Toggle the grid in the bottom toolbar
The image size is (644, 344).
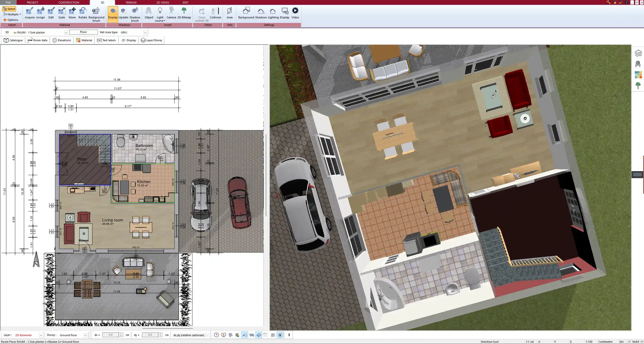[x=273, y=335]
